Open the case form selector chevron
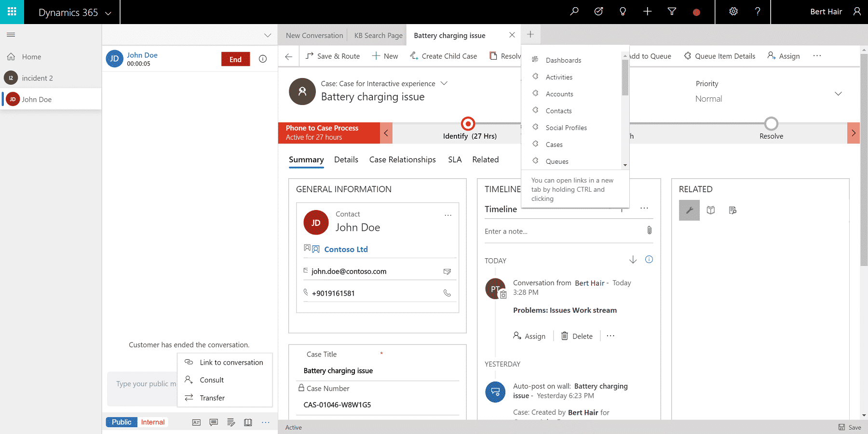868x434 pixels. [444, 83]
